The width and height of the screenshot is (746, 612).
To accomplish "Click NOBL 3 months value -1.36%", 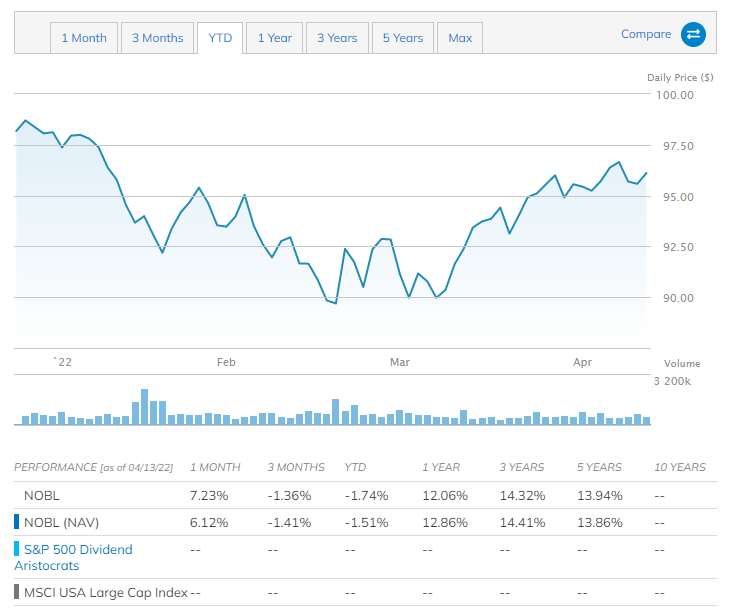I will (x=289, y=495).
